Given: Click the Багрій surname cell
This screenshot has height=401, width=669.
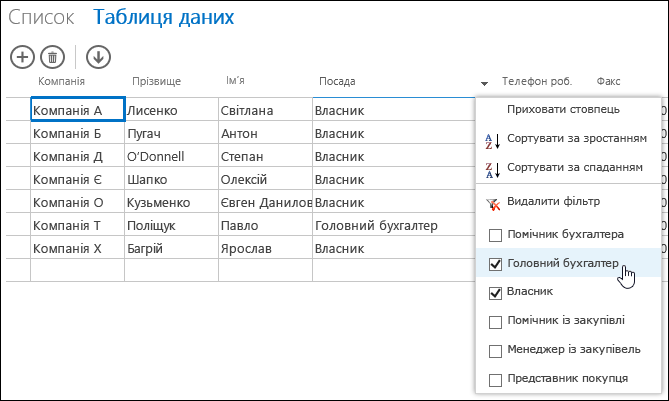Looking at the screenshot, I should tap(172, 248).
